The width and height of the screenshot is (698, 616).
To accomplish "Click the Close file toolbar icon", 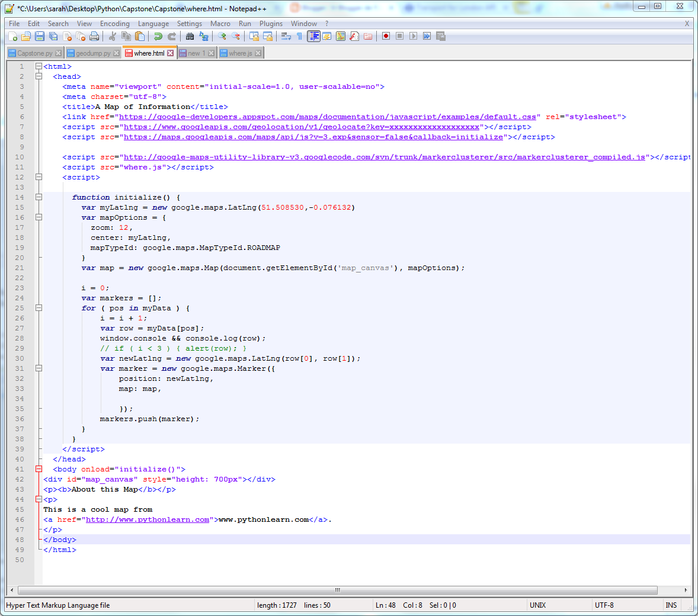I will [x=67, y=37].
